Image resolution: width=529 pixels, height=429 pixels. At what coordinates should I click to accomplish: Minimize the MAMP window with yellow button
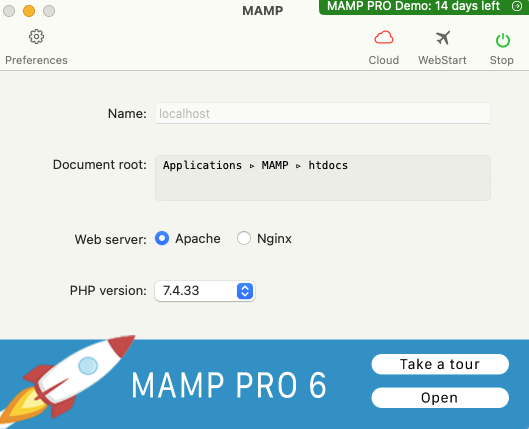(29, 11)
